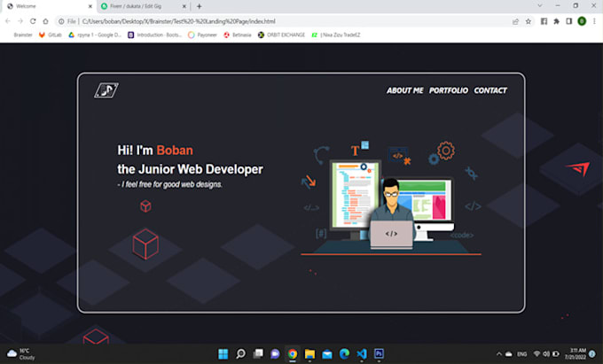Click the address bar URL field
This screenshot has width=603, height=364.
[285, 21]
